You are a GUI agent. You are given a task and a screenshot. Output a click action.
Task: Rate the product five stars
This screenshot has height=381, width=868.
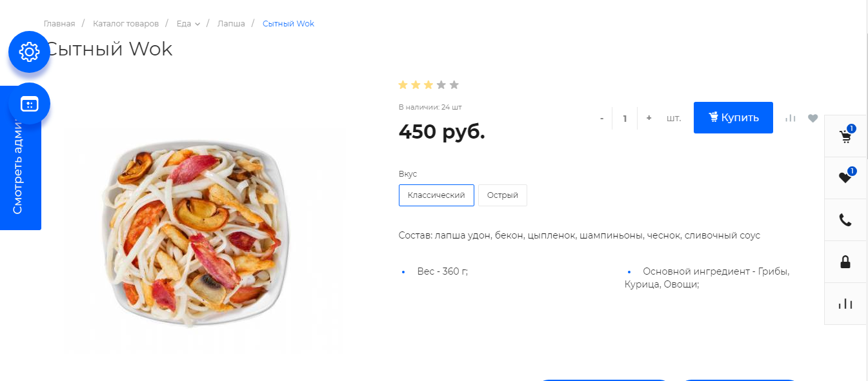(454, 84)
